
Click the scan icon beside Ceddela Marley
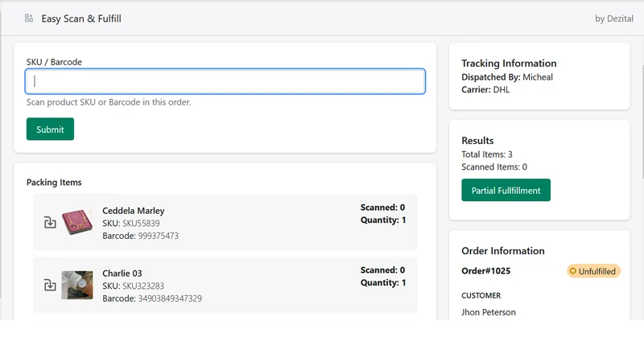pos(50,223)
